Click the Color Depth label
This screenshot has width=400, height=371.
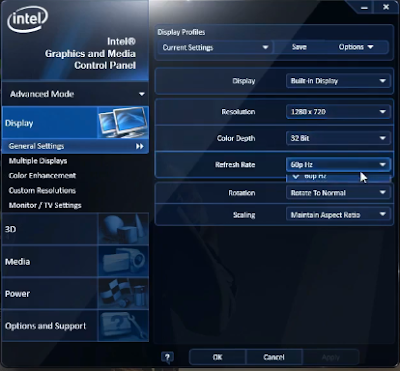tap(236, 138)
